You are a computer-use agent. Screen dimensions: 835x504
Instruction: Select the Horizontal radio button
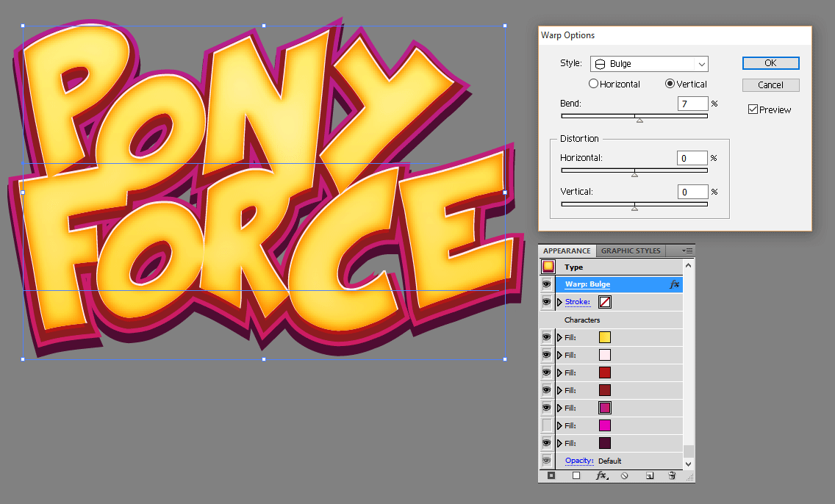(x=594, y=84)
